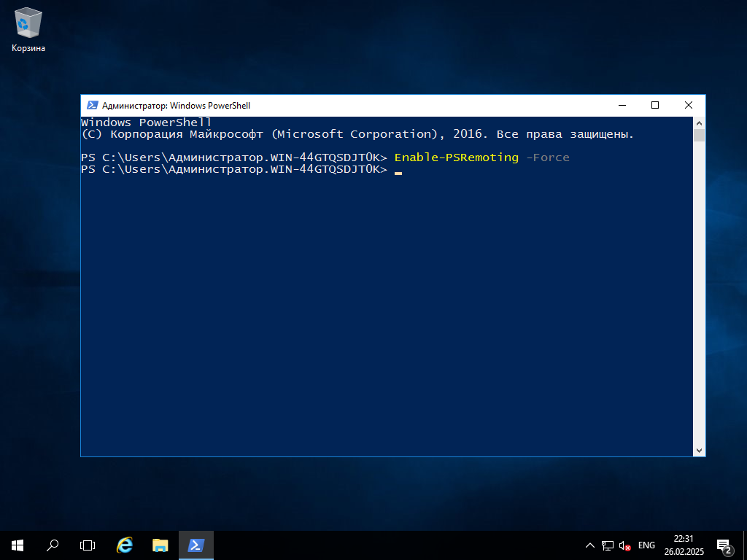The height and width of the screenshot is (560, 747).
Task: Launch Internet Explorer from the taskbar
Action: [x=125, y=545]
